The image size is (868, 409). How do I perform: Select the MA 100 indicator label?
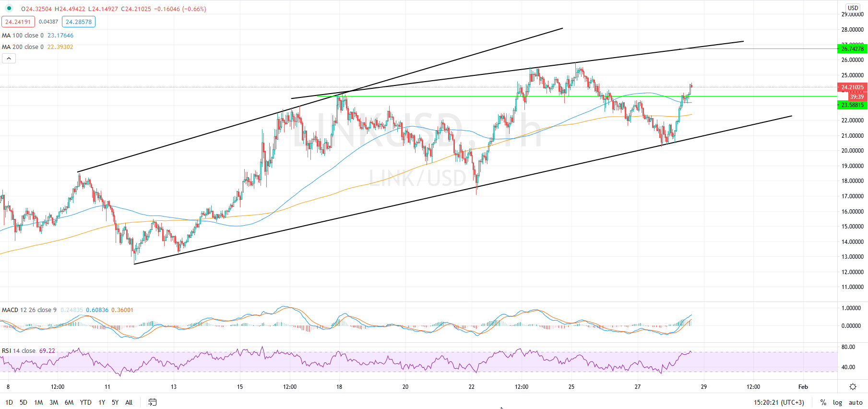pyautogui.click(x=23, y=36)
